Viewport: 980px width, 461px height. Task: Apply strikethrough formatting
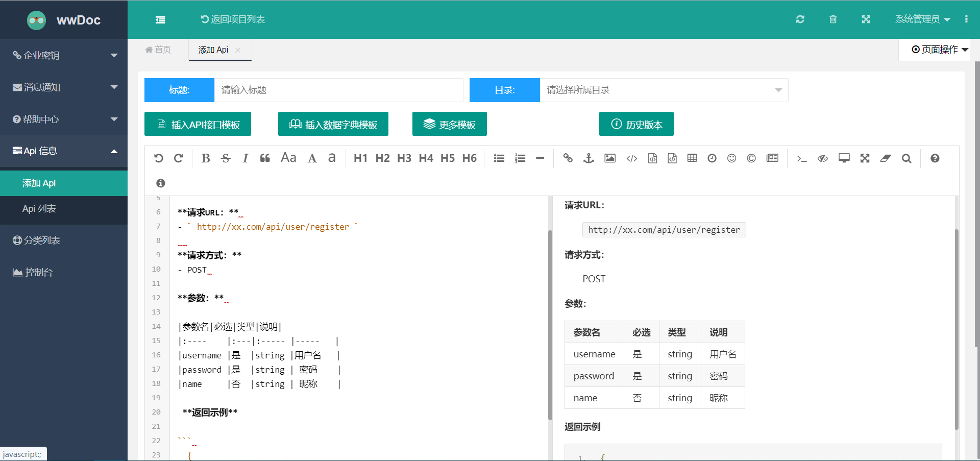(x=226, y=158)
